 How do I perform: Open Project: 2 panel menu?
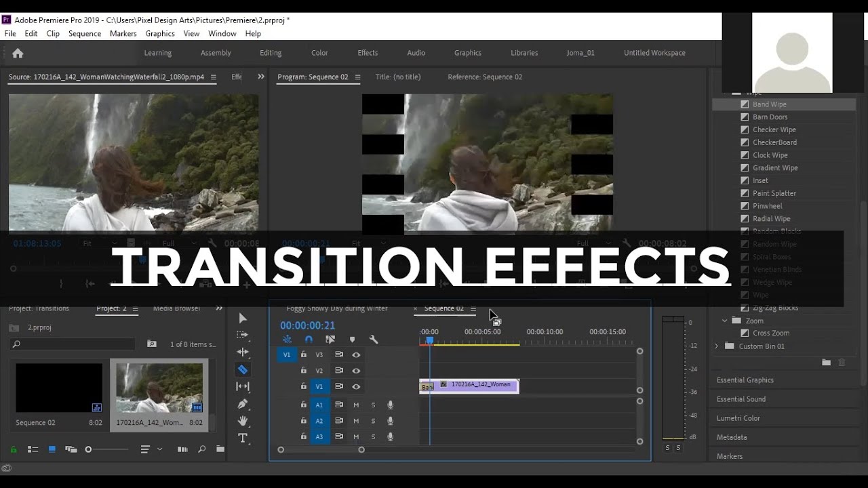(135, 309)
